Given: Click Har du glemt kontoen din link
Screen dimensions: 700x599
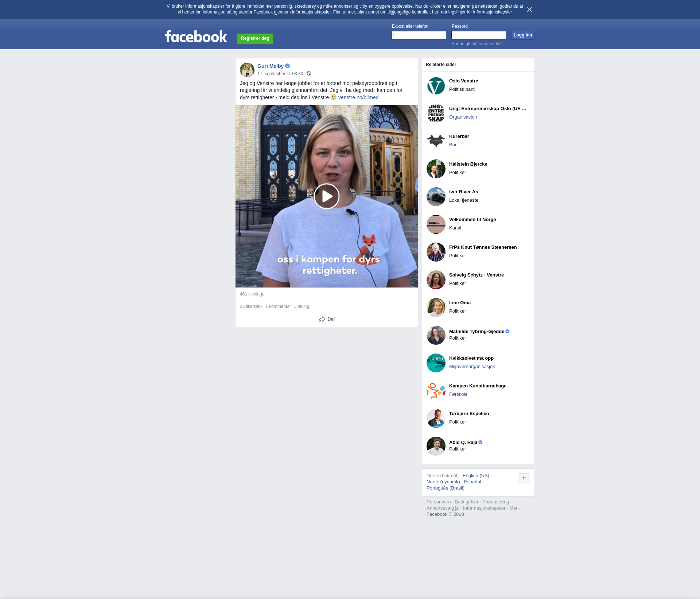Looking at the screenshot, I should (x=477, y=44).
